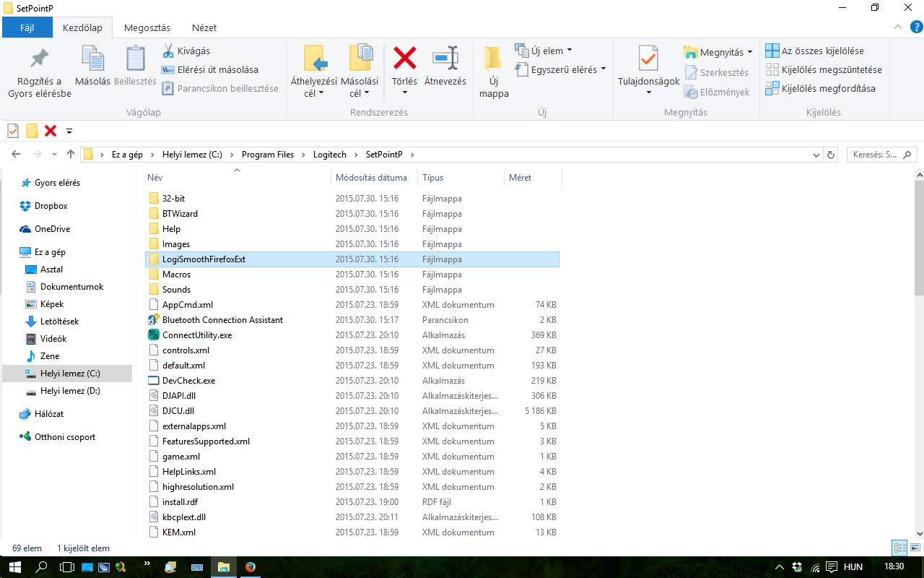Collapse the ribbon with the chevron
Image resolution: width=924 pixels, height=578 pixels.
(898, 27)
